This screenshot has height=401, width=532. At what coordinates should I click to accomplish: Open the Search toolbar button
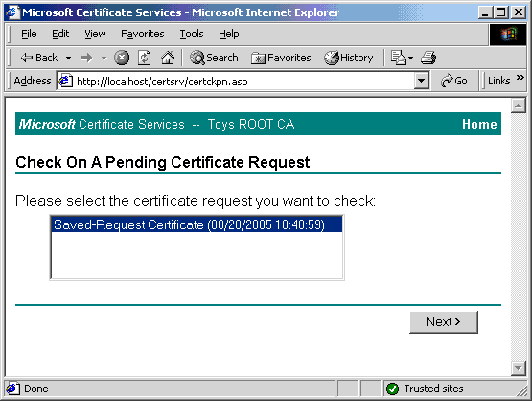pyautogui.click(x=214, y=58)
